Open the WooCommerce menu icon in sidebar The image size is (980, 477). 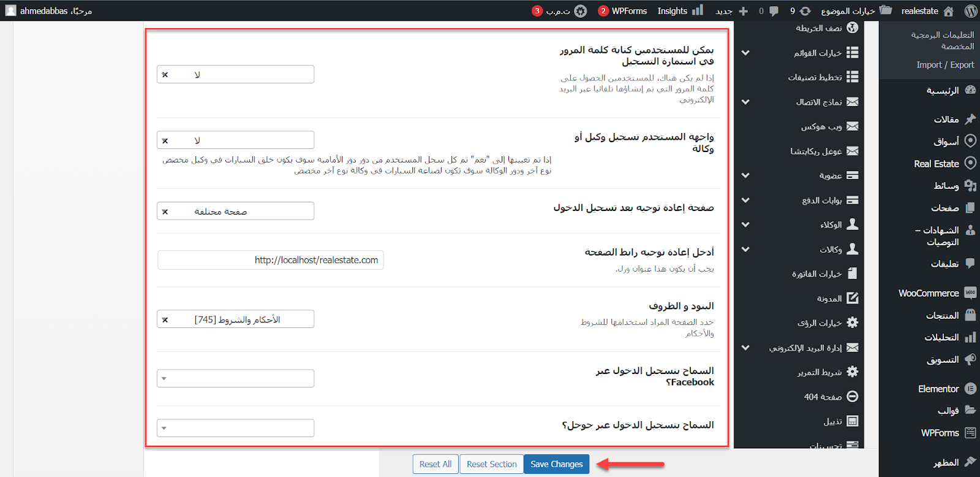point(970,293)
